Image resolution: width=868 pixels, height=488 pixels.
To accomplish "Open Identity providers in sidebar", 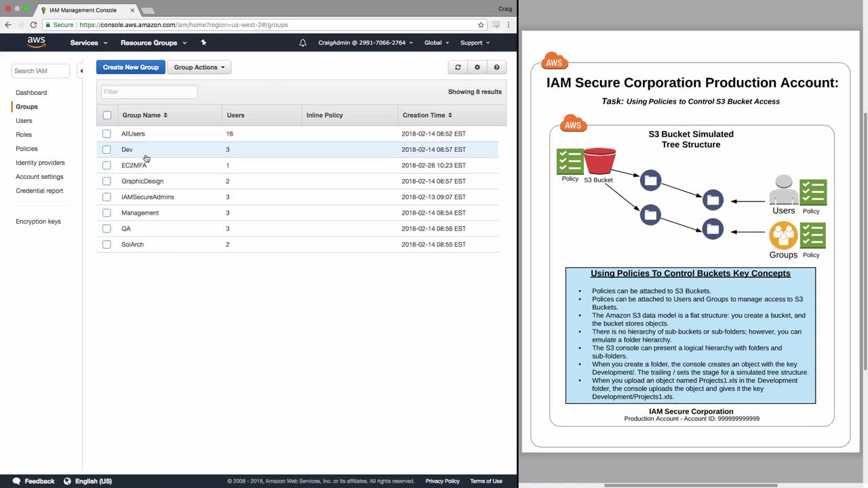I will pyautogui.click(x=40, y=163).
